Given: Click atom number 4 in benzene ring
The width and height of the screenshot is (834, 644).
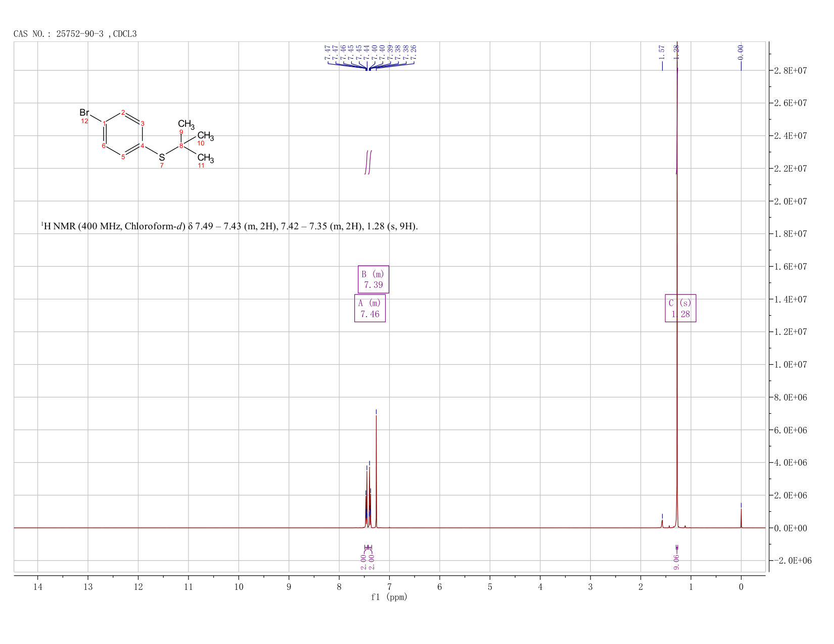Looking at the screenshot, I should coord(142,146).
